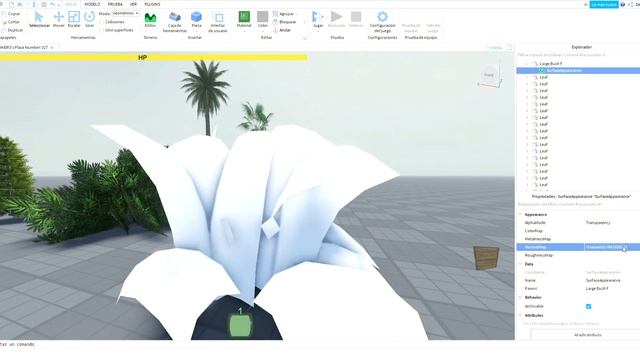Click the MetalnessMap property row
This screenshot has width=640, height=360.
[578, 239]
